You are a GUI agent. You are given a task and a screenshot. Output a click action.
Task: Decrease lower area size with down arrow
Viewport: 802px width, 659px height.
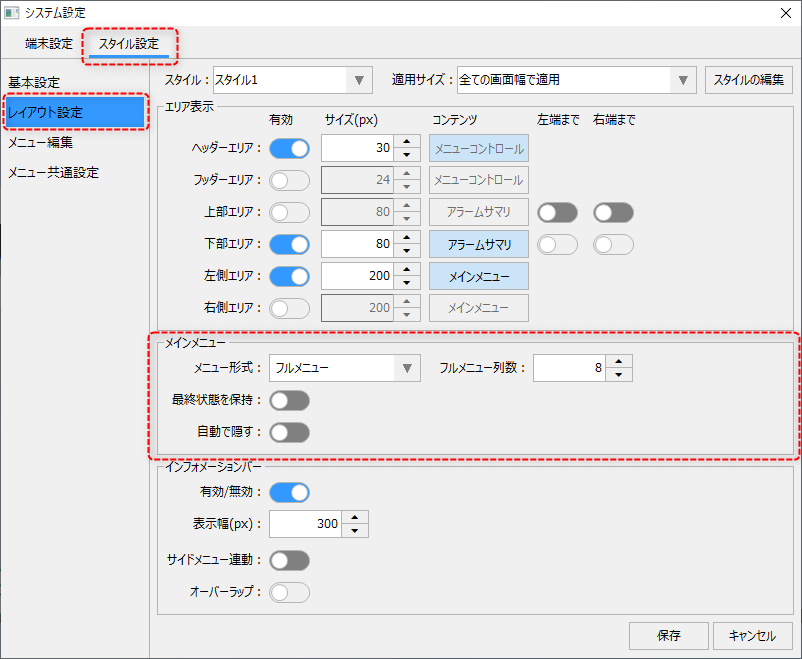[406, 251]
